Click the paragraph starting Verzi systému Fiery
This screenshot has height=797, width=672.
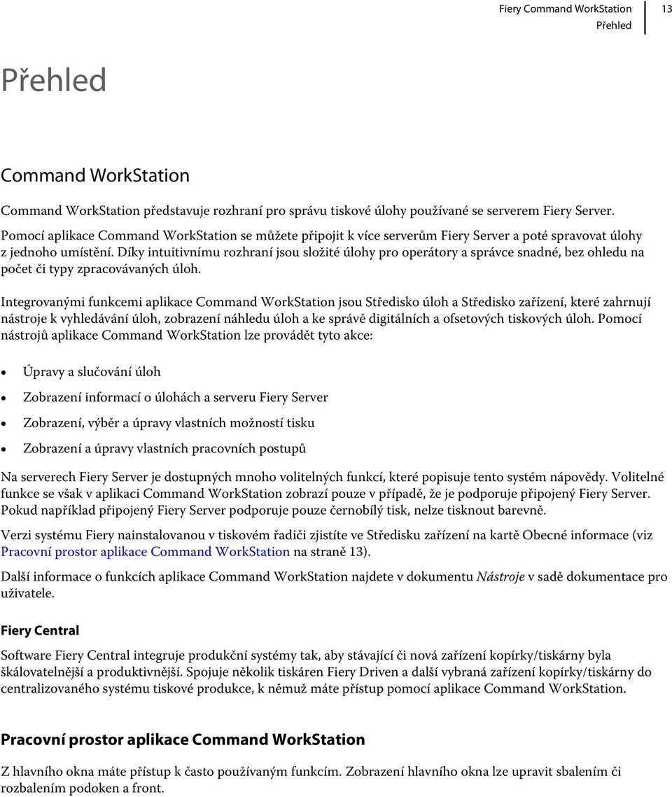pos(327,543)
